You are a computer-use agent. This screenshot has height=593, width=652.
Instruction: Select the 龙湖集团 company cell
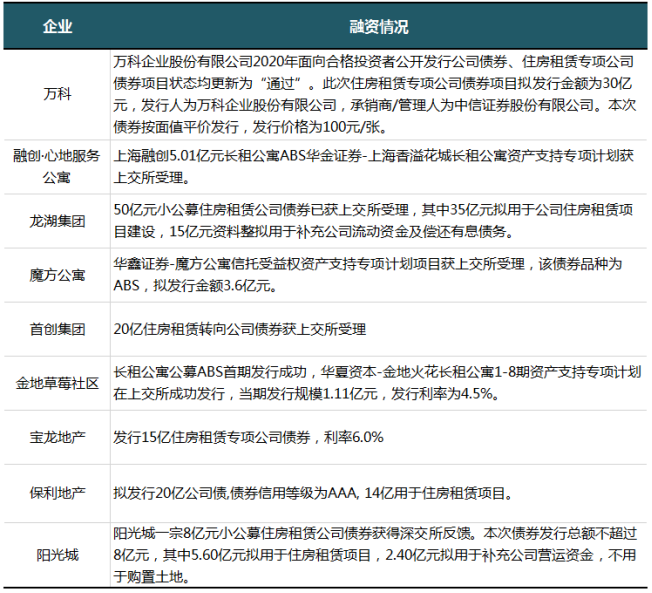[57, 221]
